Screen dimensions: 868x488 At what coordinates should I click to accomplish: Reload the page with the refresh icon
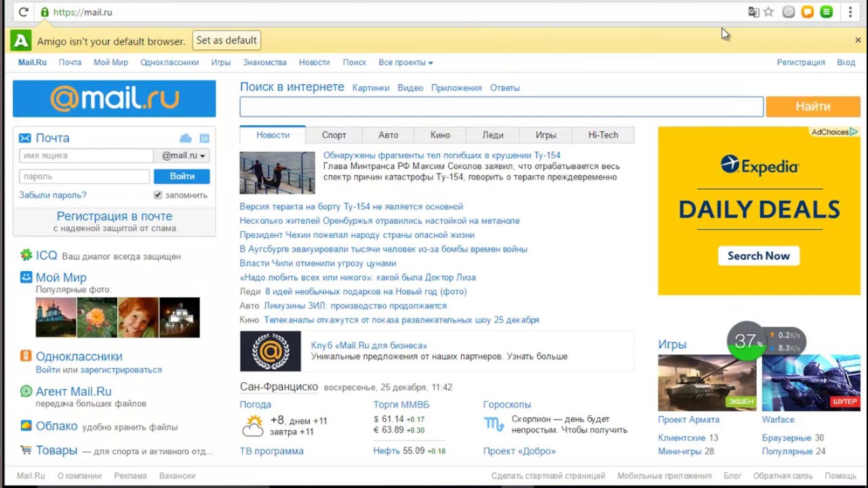pos(23,12)
